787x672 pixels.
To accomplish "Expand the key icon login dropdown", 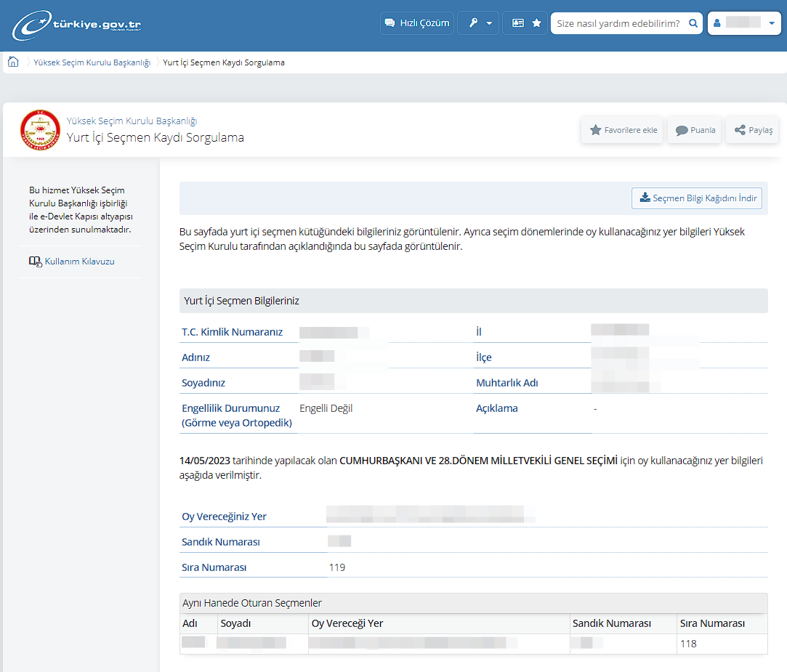I will (478, 23).
